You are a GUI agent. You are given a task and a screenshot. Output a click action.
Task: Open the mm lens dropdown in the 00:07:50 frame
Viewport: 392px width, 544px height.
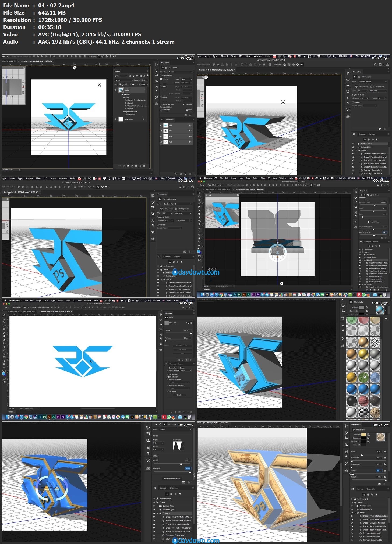pos(378,91)
